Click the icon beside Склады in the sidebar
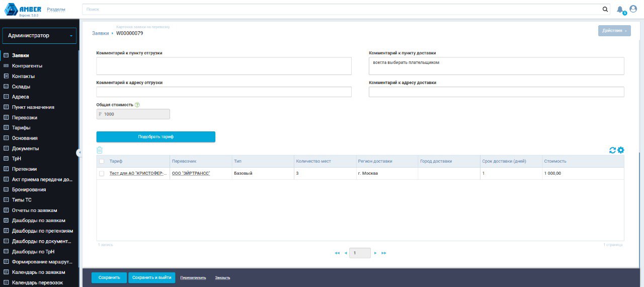 6,87
